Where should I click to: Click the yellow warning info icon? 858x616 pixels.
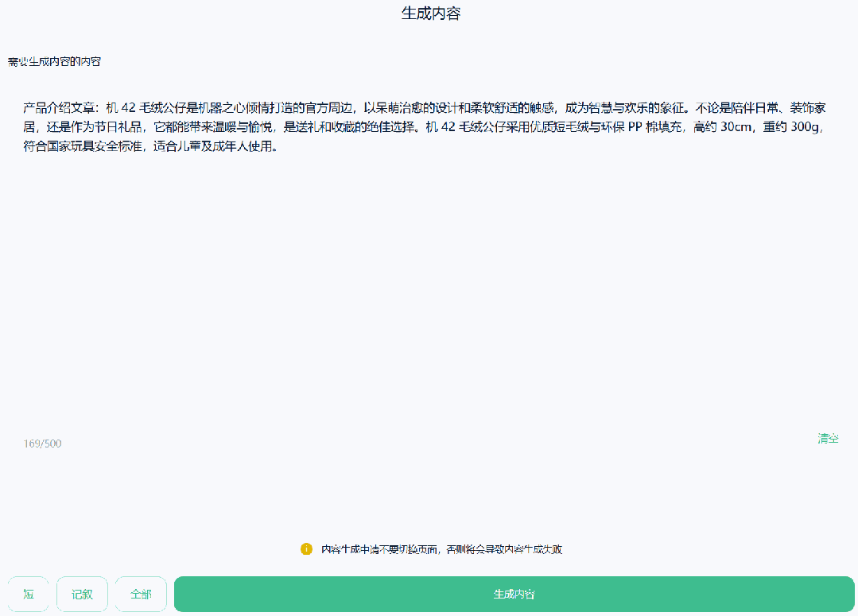pyautogui.click(x=306, y=549)
